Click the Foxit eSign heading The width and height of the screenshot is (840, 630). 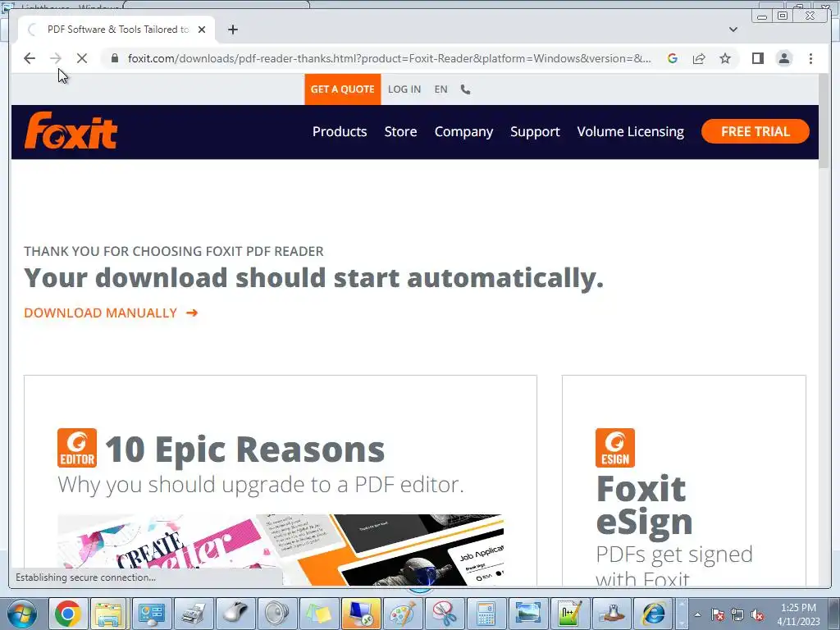point(645,505)
